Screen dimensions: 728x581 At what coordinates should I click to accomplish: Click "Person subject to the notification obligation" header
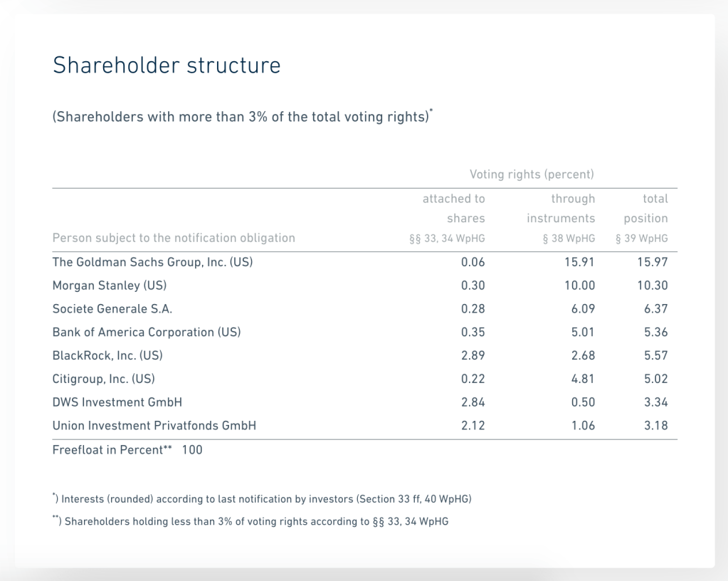pos(174,238)
